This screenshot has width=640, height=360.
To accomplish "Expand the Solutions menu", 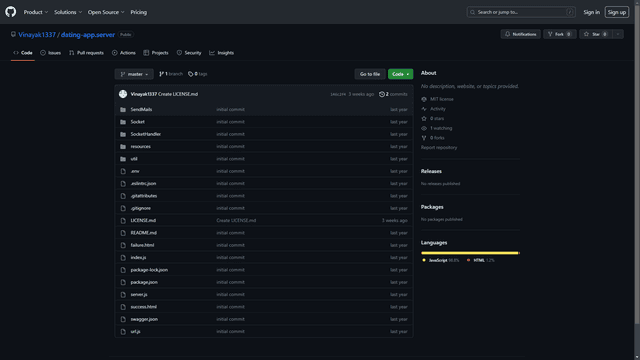I will [x=68, y=12].
